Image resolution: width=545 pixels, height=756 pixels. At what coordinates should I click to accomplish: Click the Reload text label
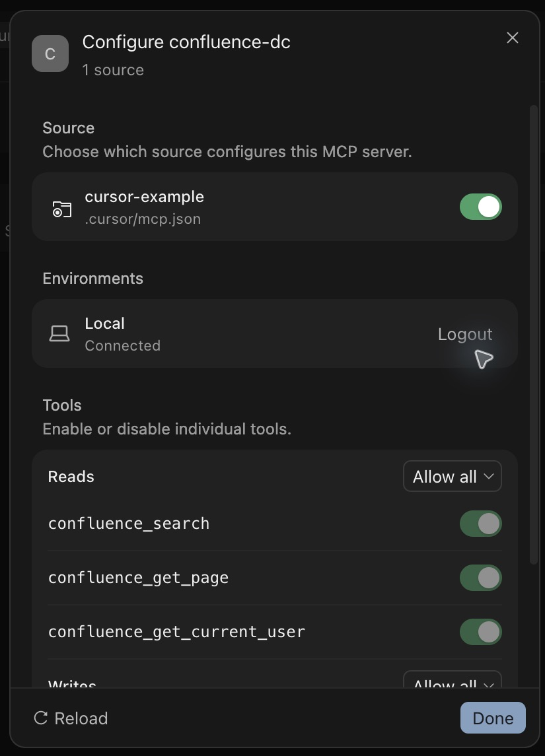[81, 718]
